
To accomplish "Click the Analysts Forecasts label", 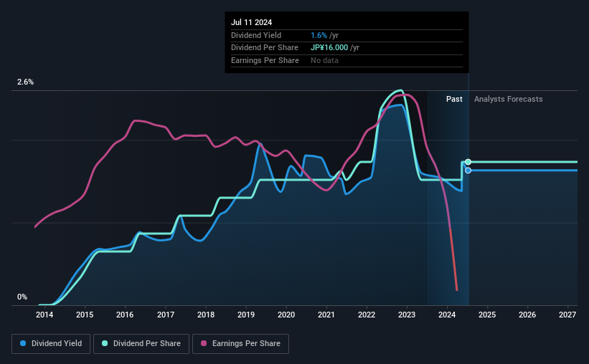I will pyautogui.click(x=508, y=99).
